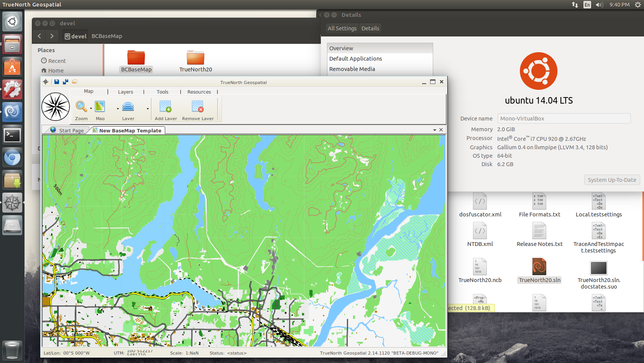This screenshot has width=644, height=363.
Task: Open the Map dropdown arrow
Action: tap(118, 109)
